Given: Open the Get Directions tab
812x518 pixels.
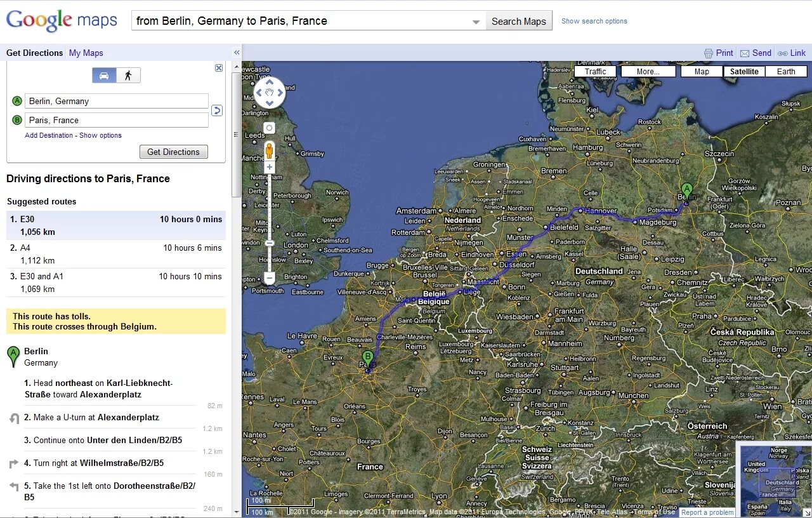Looking at the screenshot, I should 35,53.
